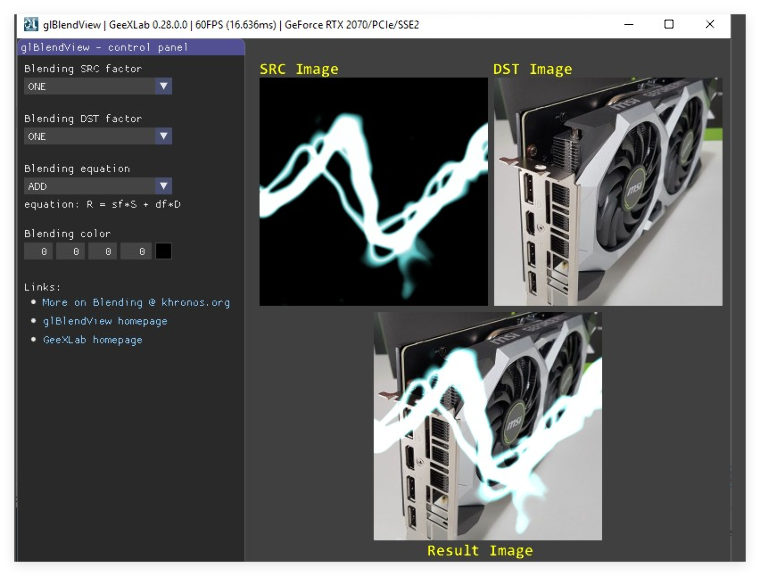This screenshot has width=760, height=576.
Task: Click the DST factor ONE combo box
Action: [98, 136]
